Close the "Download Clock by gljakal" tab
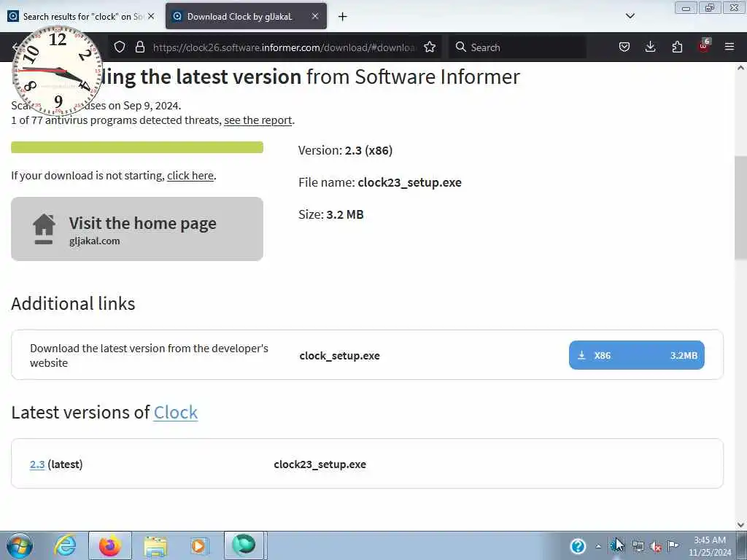The width and height of the screenshot is (747, 560). point(315,16)
